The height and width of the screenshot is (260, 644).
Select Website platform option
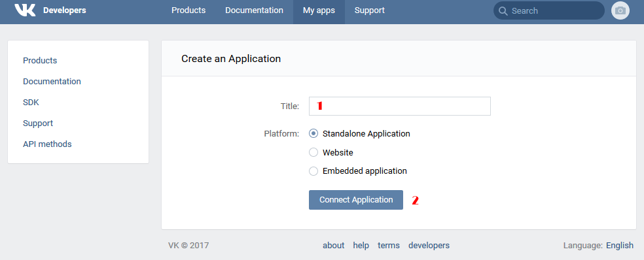[x=313, y=153]
